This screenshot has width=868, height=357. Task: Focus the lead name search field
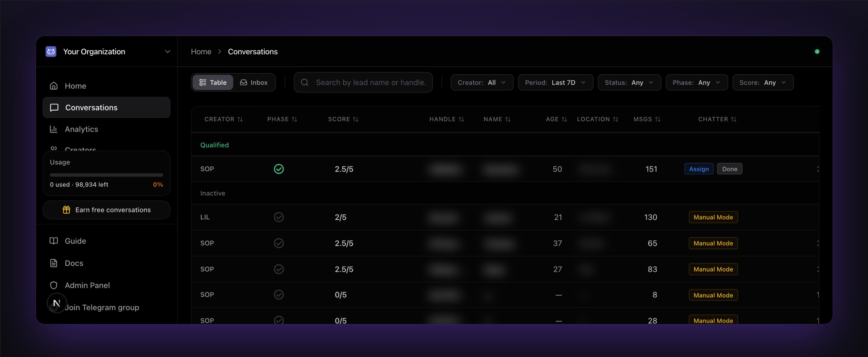coord(363,82)
